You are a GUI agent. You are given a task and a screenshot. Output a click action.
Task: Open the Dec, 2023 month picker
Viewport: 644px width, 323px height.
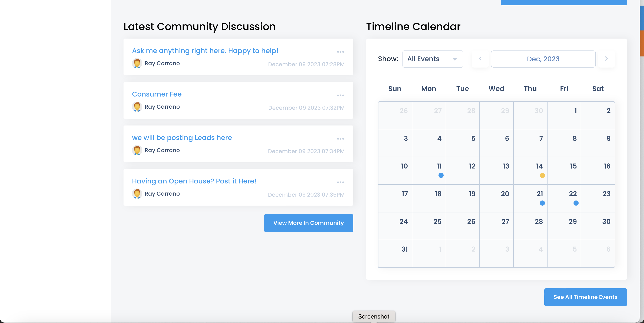(x=543, y=59)
